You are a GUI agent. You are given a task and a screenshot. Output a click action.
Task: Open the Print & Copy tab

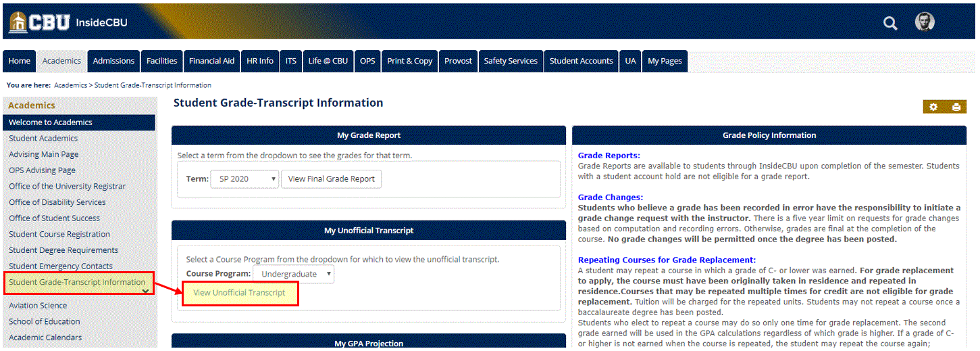[410, 61]
